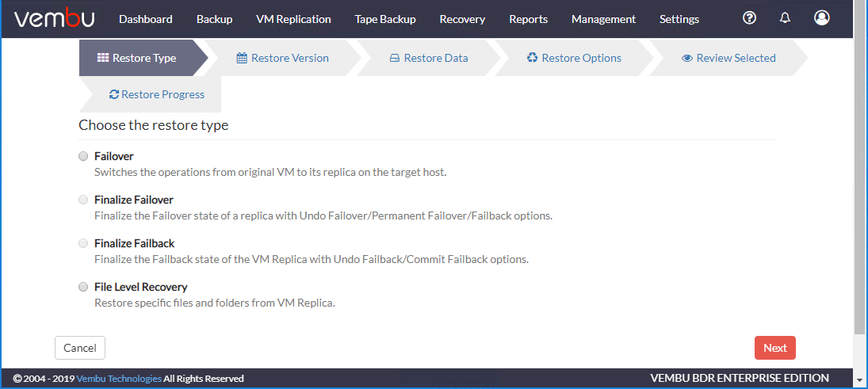Viewport: 868px width, 389px height.
Task: Click the Restore Data drive icon
Action: coord(395,58)
